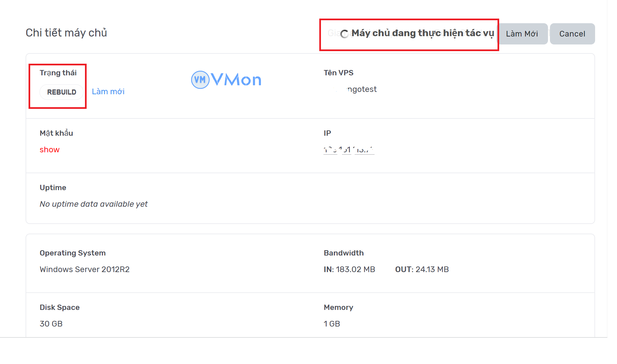Viewport: 617px width, 364px height.
Task: Click the Windows Server 2012R2 text
Action: point(84,269)
